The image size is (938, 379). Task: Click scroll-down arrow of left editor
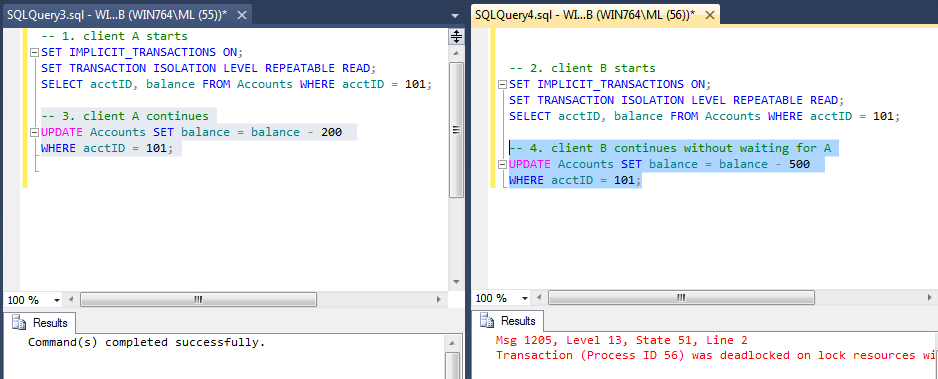tap(456, 281)
